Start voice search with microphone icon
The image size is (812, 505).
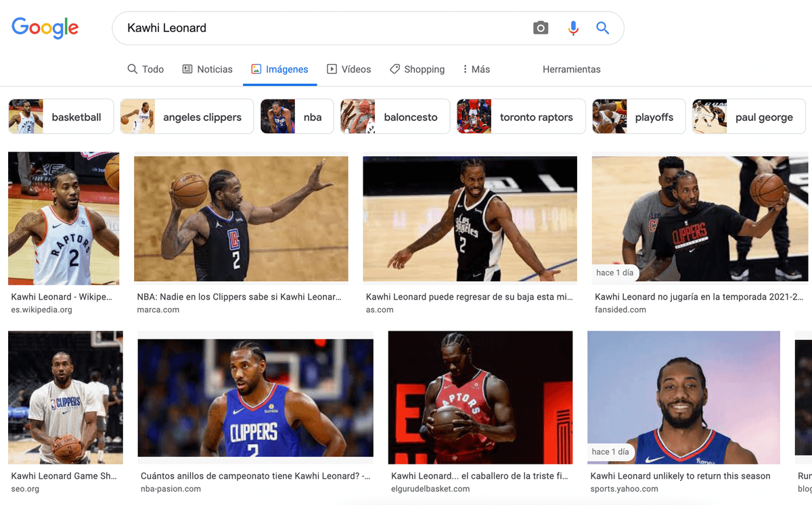[x=573, y=28]
